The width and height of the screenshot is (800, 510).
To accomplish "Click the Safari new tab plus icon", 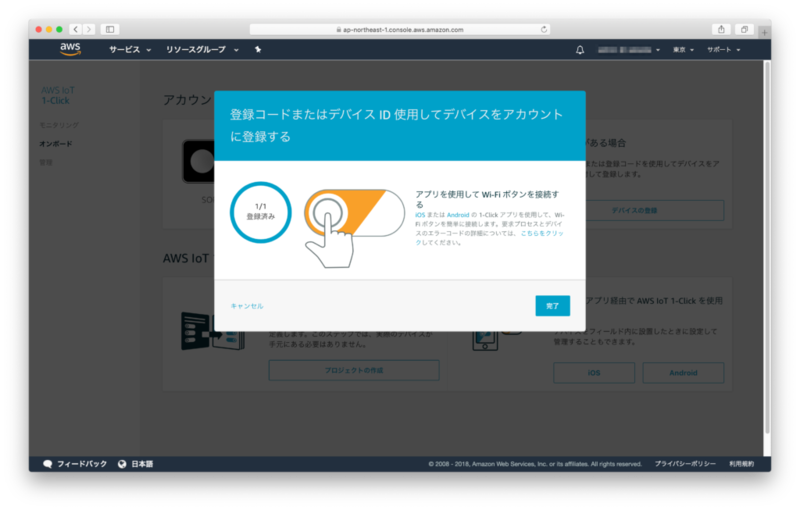I will [x=764, y=32].
